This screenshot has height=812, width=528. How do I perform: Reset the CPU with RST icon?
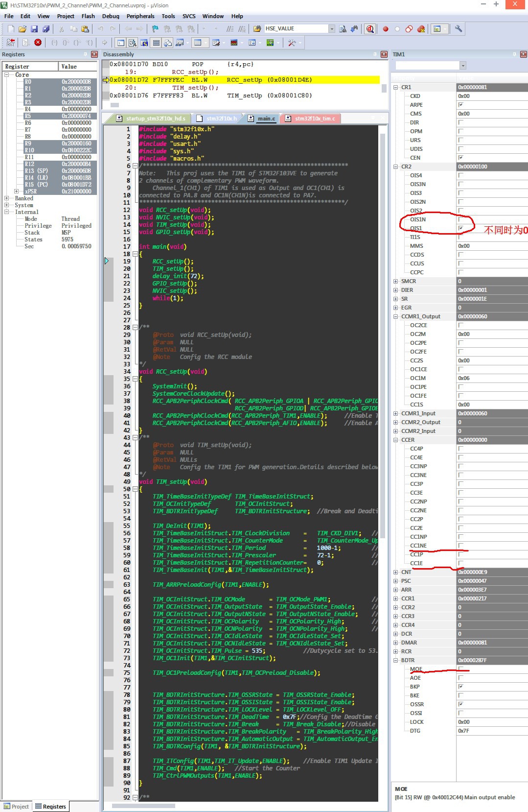pos(11,43)
